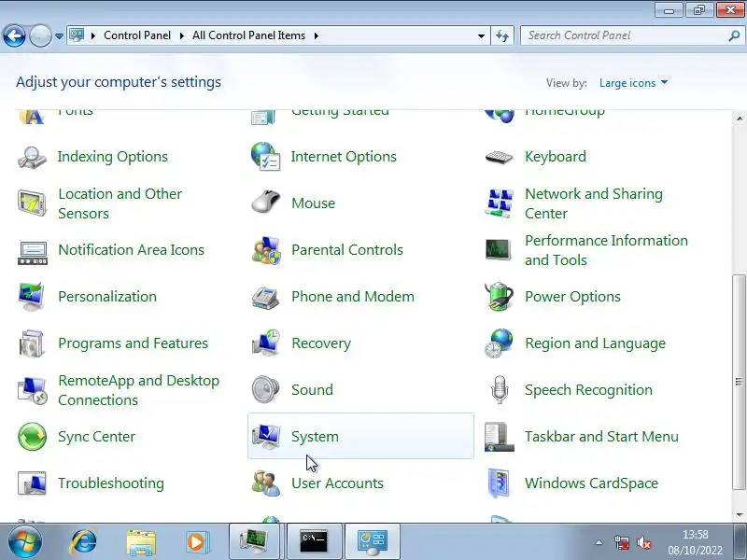747x560 pixels.
Task: Click the scrollbar down arrow
Action: [739, 515]
